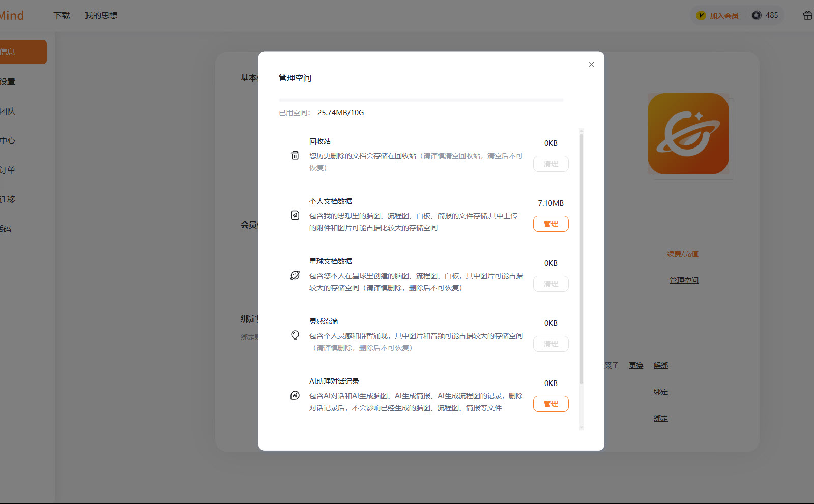Click the 回收站 heading text
Viewport: 814px width, 504px height.
click(320, 141)
